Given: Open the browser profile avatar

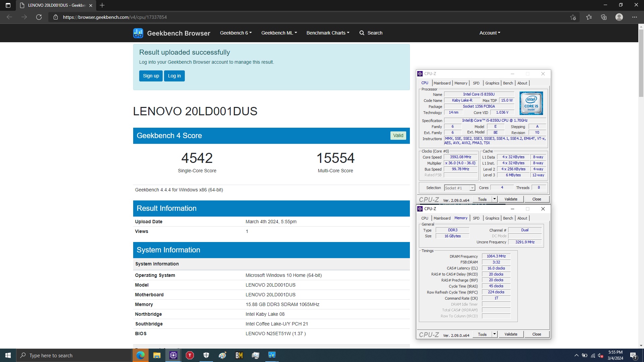Looking at the screenshot, I should (x=619, y=17).
